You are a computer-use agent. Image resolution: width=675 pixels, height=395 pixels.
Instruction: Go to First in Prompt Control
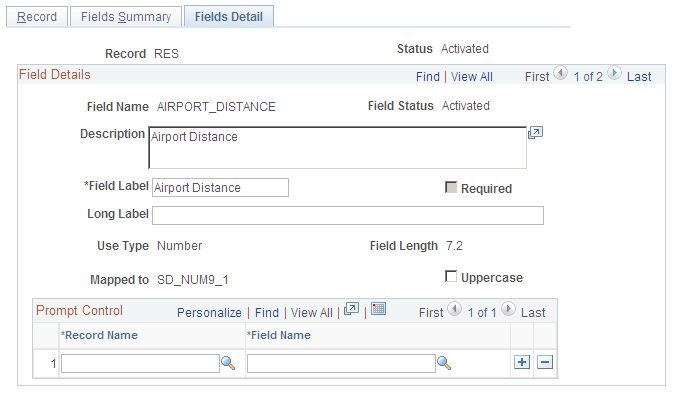tap(431, 312)
